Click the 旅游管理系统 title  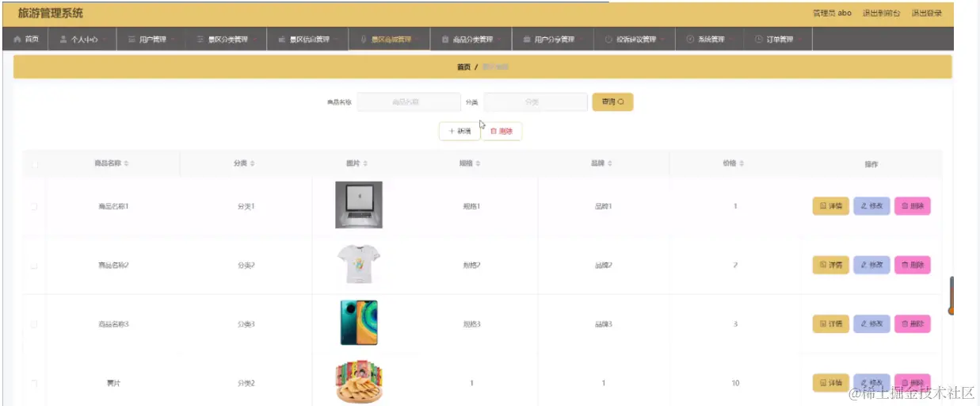50,13
